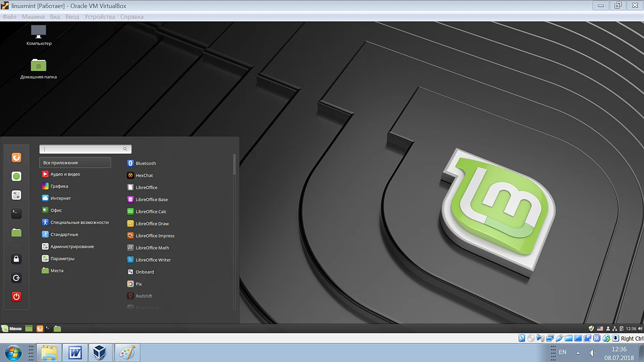Open volume icon in Windows tray

(x=592, y=353)
